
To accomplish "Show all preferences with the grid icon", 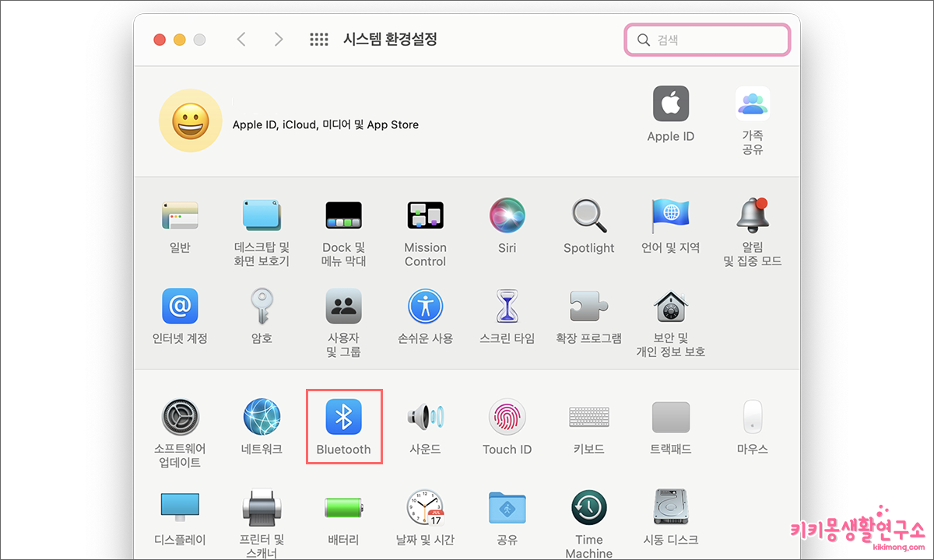I will [319, 39].
